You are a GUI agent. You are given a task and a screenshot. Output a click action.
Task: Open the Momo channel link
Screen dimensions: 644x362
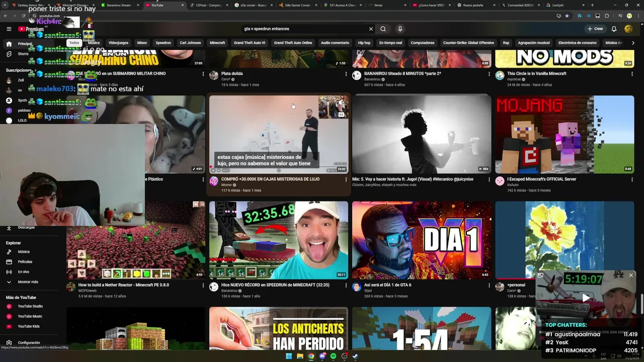(226, 185)
